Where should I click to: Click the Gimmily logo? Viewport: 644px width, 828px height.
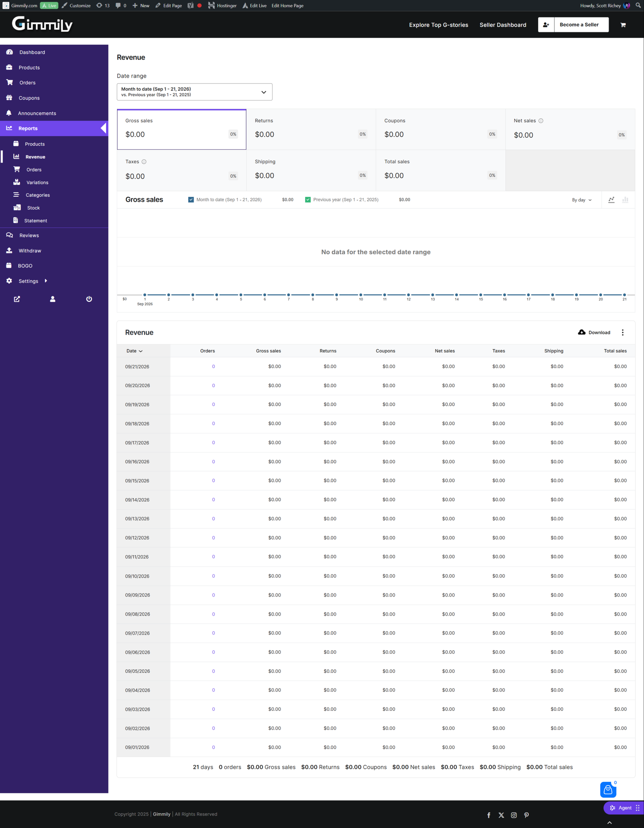click(42, 24)
